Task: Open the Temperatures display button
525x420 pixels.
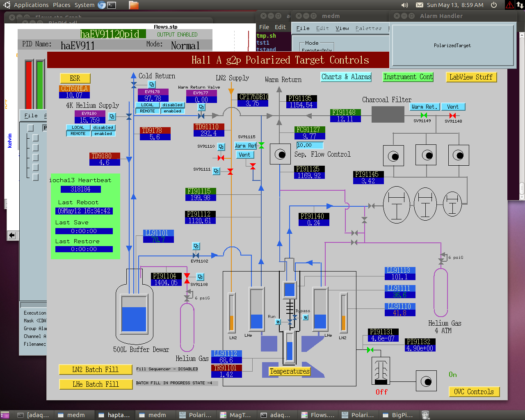Action: coord(290,371)
